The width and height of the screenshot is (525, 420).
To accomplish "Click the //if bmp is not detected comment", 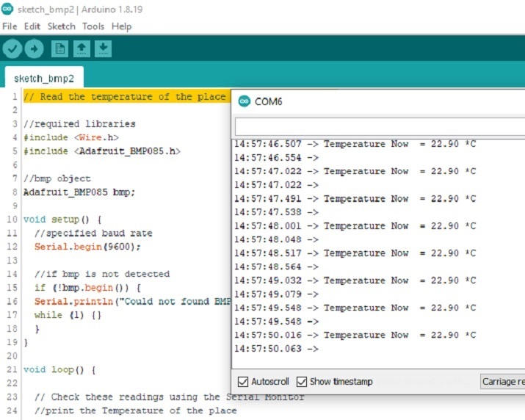I will 102,274.
